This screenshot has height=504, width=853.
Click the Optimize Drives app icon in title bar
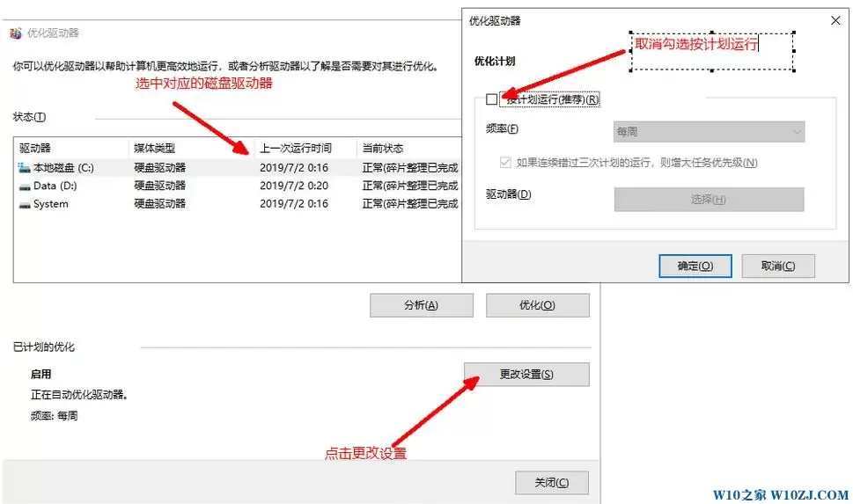[x=16, y=33]
